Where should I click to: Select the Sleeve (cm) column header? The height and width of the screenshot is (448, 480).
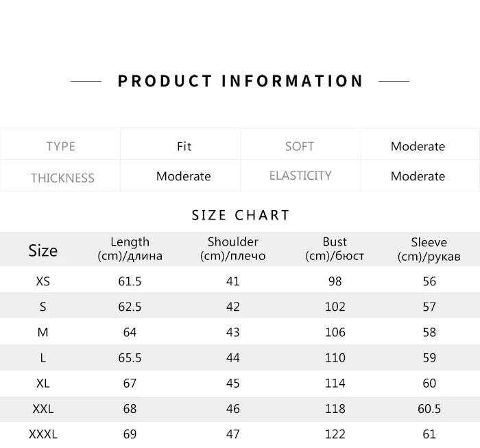[x=429, y=249]
